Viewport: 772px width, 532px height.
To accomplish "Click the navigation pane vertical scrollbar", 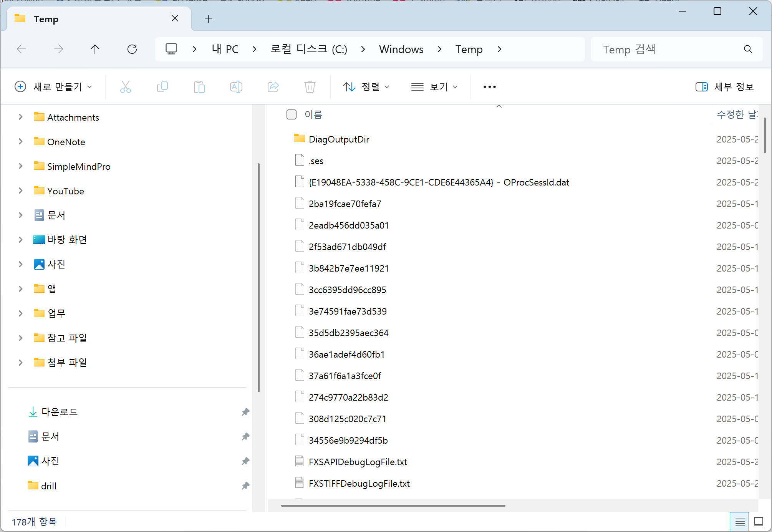I will (258, 277).
